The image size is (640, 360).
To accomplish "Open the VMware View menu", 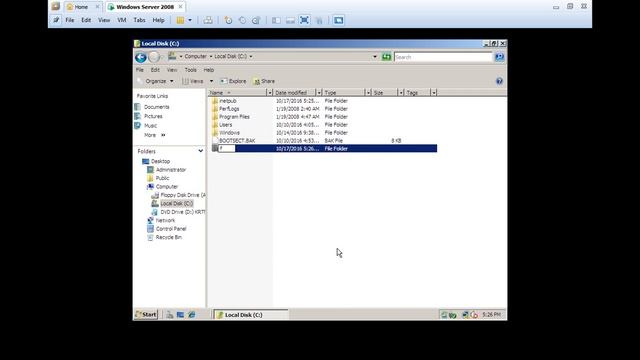I will (x=104, y=20).
